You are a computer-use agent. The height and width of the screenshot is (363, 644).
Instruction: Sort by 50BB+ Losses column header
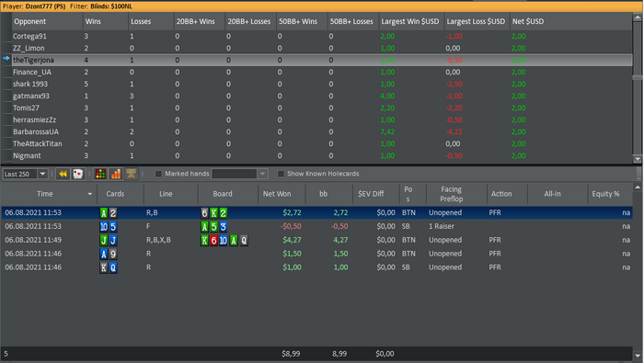352,21
